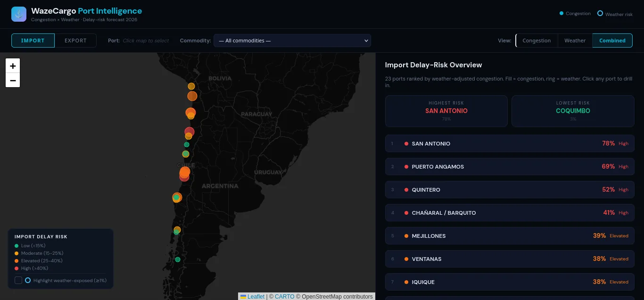
Task: Click the Weather risk ring in the header legend
Action: click(x=600, y=13)
